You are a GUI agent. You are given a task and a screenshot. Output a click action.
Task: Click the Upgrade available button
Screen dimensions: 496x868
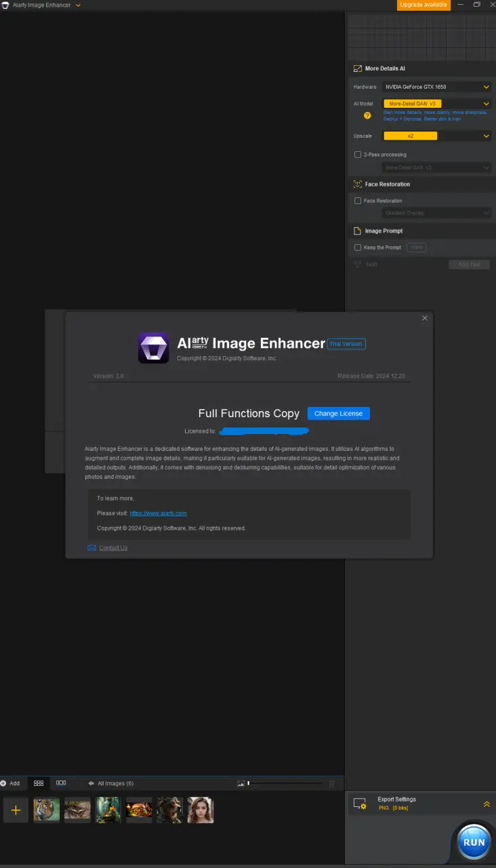pos(423,5)
